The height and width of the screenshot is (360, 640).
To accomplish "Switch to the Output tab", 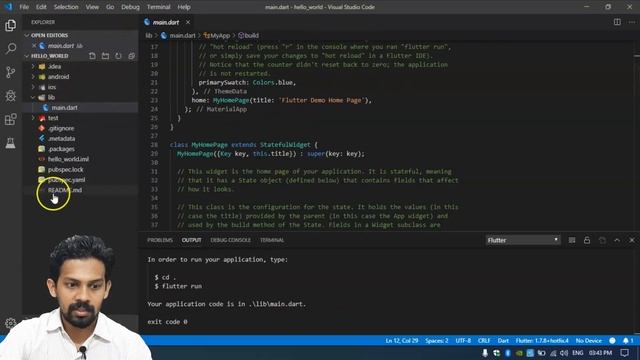I will coord(191,240).
